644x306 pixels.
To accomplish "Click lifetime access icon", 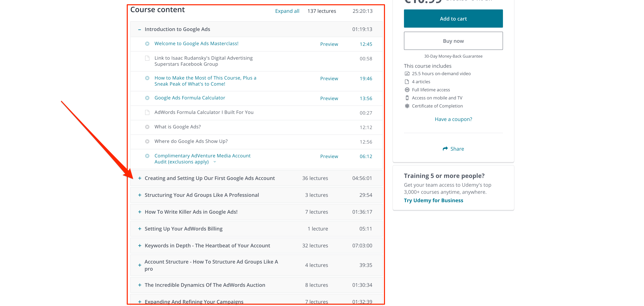I will point(407,90).
